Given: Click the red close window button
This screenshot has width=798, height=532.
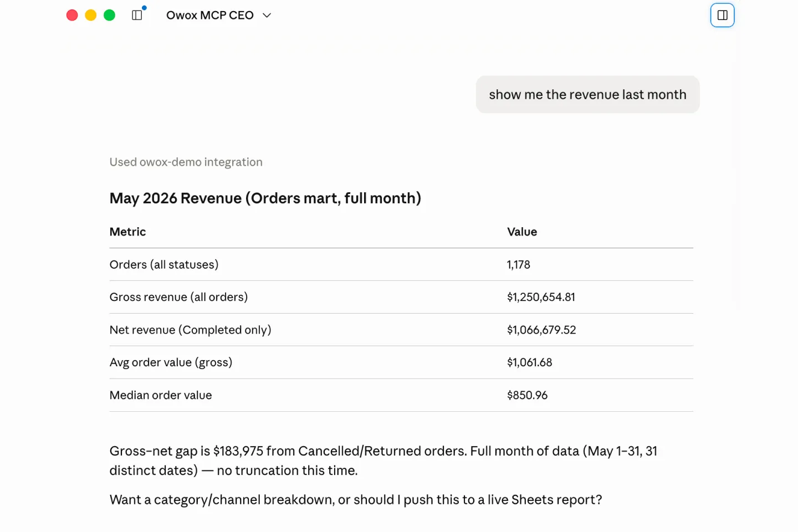Looking at the screenshot, I should (x=72, y=15).
